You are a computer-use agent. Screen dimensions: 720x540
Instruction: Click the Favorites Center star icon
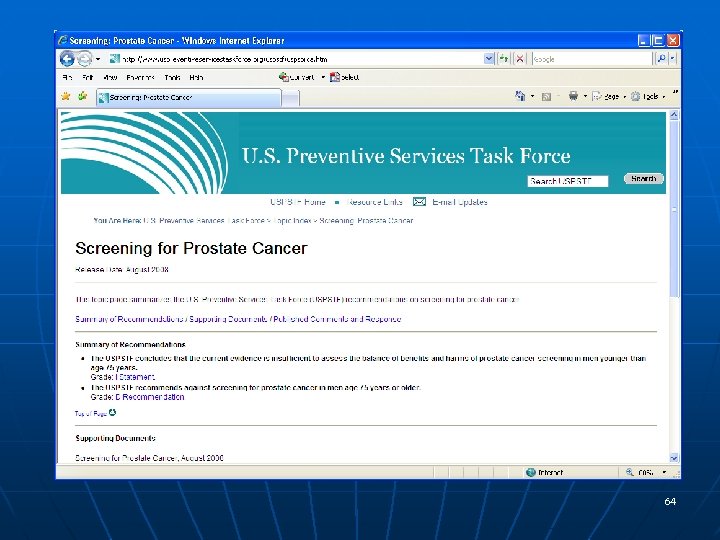(66, 96)
